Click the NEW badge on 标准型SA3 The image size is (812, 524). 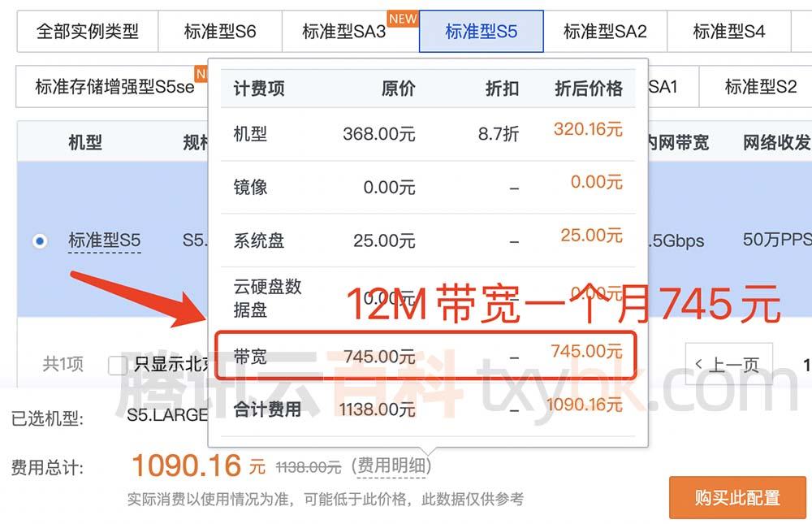(403, 19)
